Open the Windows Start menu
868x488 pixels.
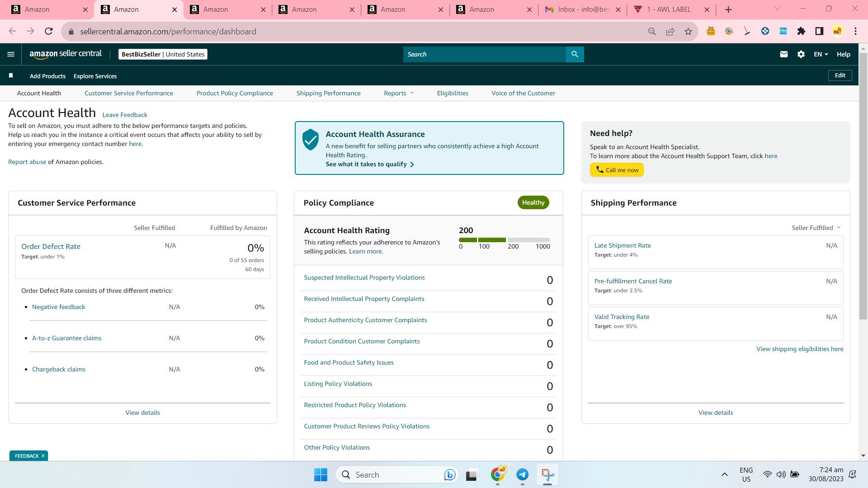pos(321,475)
